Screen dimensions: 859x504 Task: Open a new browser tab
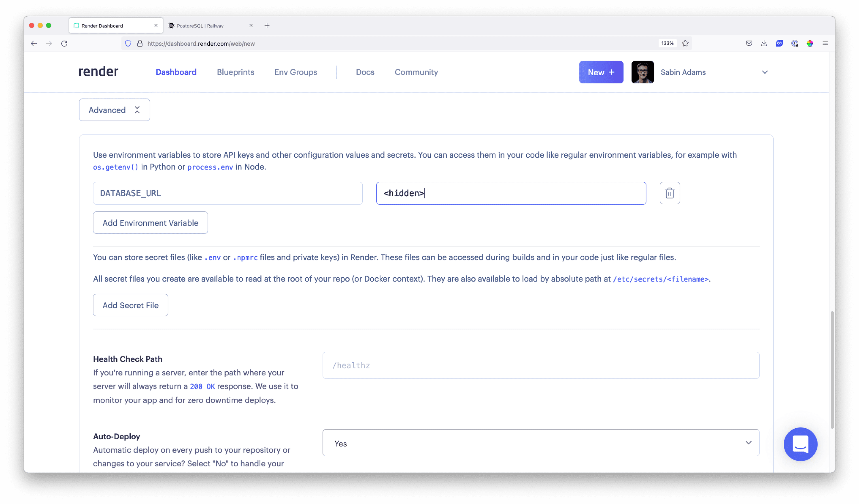(x=267, y=26)
